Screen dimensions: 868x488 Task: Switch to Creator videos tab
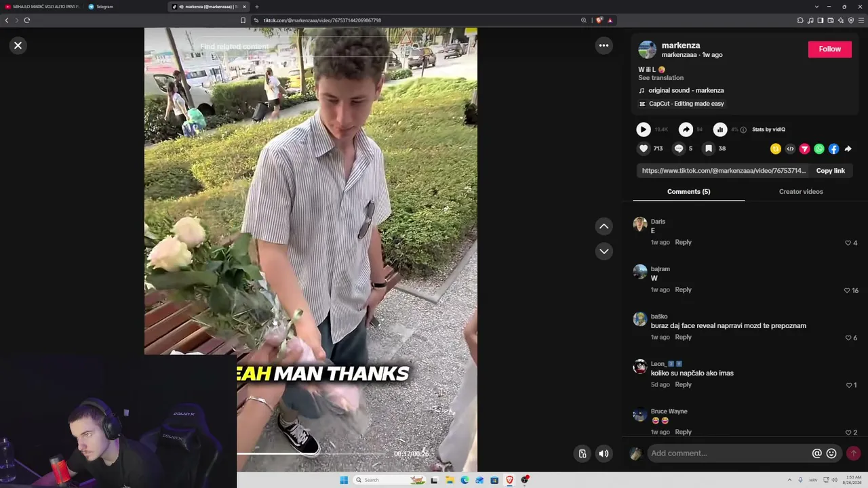point(801,192)
